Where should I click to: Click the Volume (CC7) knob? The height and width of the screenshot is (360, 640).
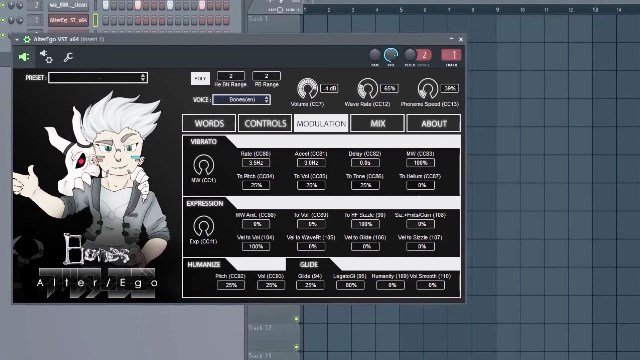(x=307, y=88)
